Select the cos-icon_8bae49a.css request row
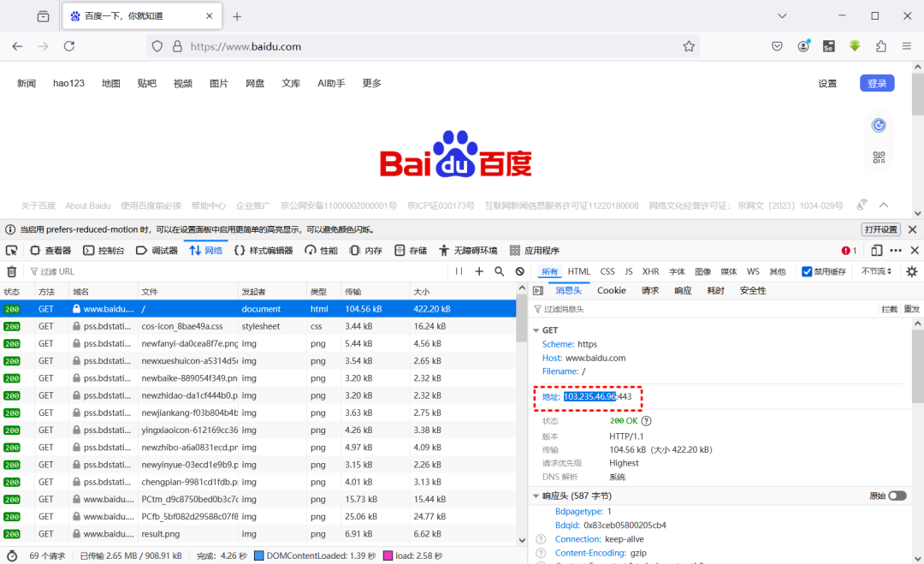This screenshot has height=564, width=924. [258, 326]
